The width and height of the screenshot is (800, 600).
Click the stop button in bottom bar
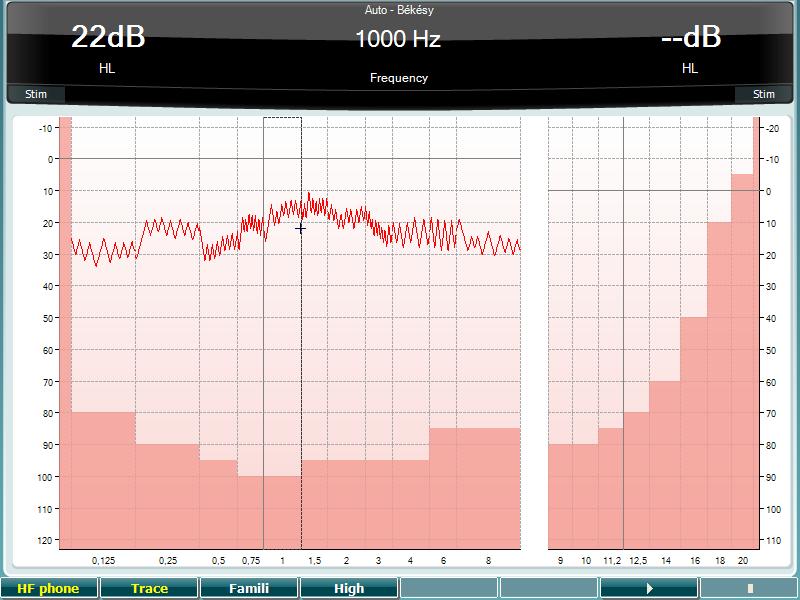(x=749, y=588)
